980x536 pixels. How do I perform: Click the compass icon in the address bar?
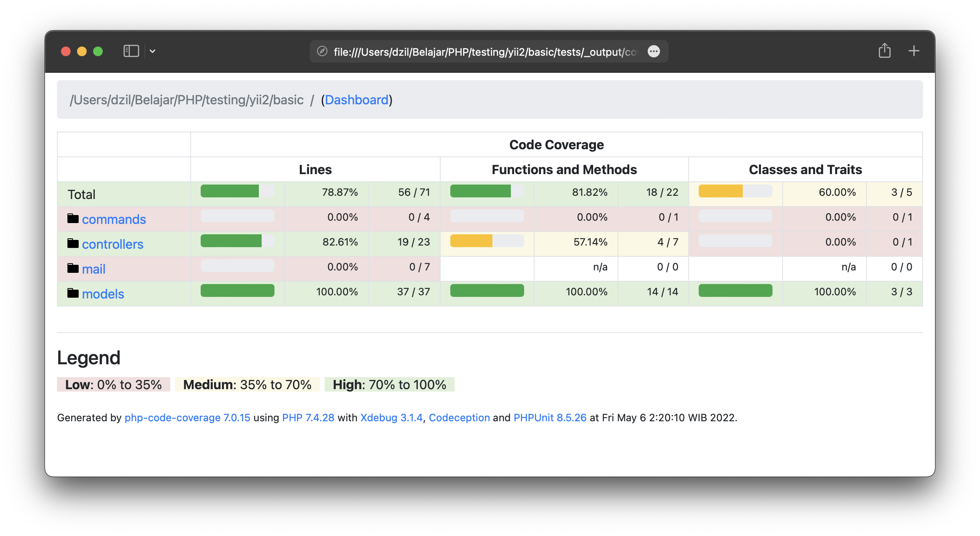pos(322,51)
